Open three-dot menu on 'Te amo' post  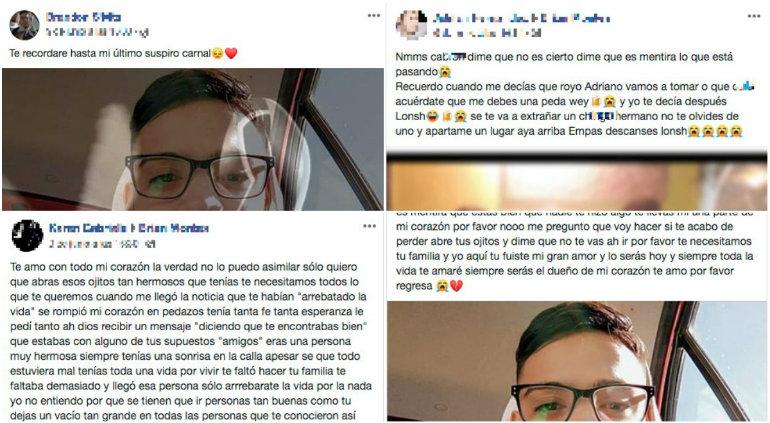click(369, 226)
